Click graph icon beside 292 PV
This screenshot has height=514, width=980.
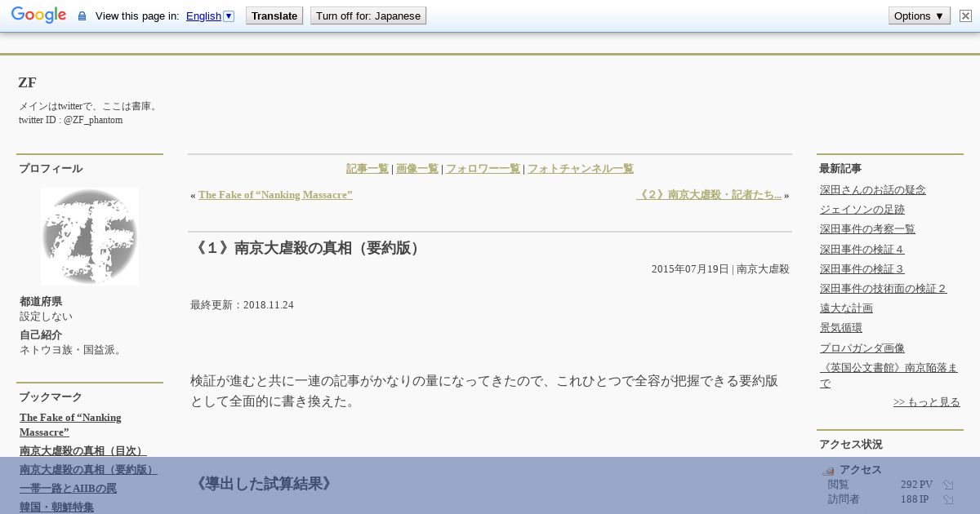tap(948, 485)
